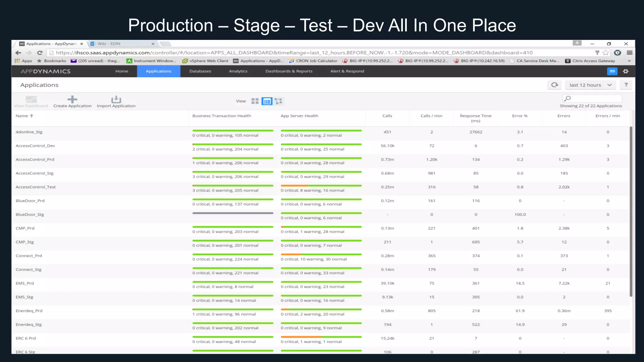Click the View Dashboard icon
This screenshot has height=362, width=644.
coord(31,102)
